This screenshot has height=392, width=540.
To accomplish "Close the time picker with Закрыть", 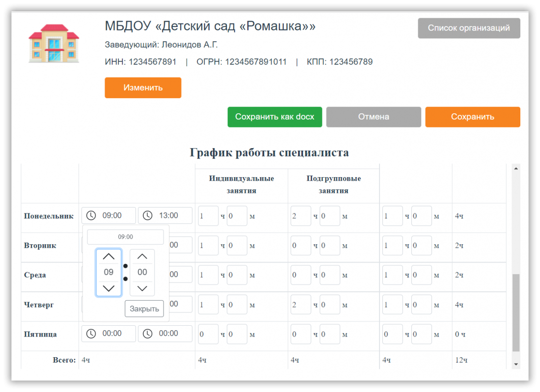I will tap(144, 309).
